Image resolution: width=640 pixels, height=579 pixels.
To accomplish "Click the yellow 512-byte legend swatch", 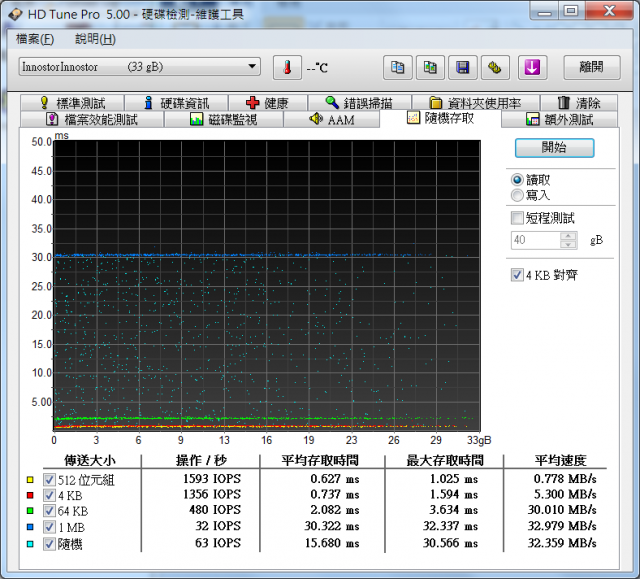I will 30,480.
